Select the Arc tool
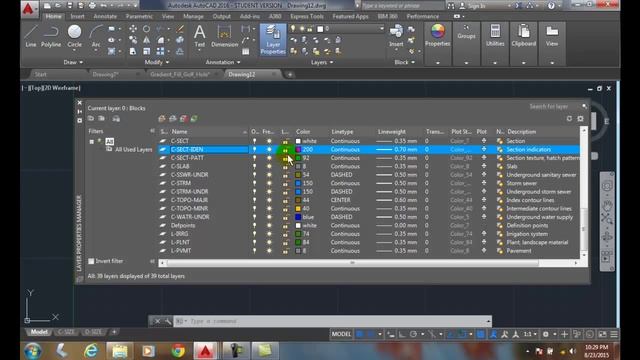Viewport: 640px width, 360px height. 96,36
